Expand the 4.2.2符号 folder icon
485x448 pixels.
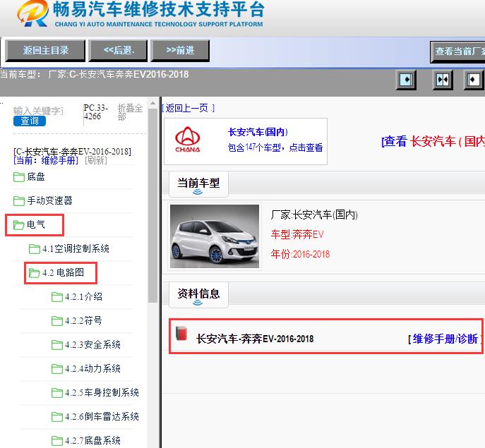(x=57, y=320)
